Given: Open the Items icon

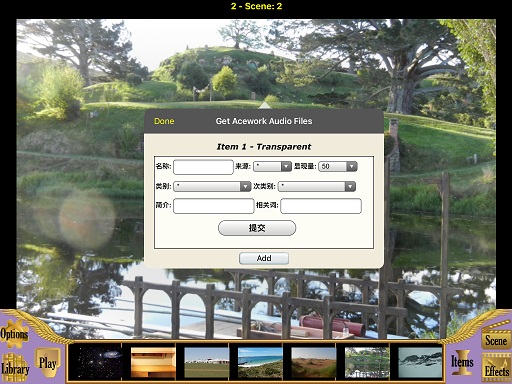Looking at the screenshot, I should point(462,362).
